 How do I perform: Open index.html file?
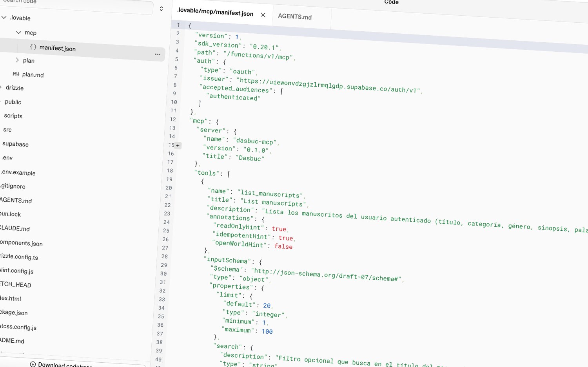tap(10, 298)
